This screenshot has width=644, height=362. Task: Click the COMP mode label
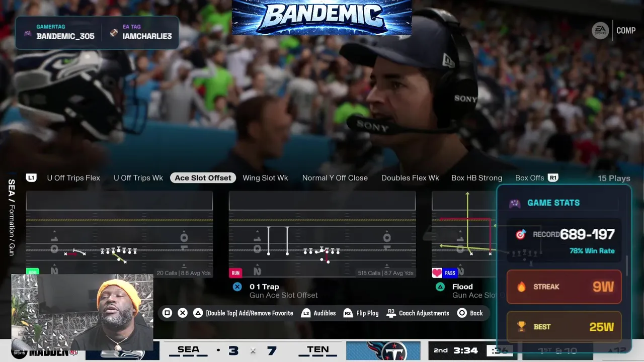626,31
